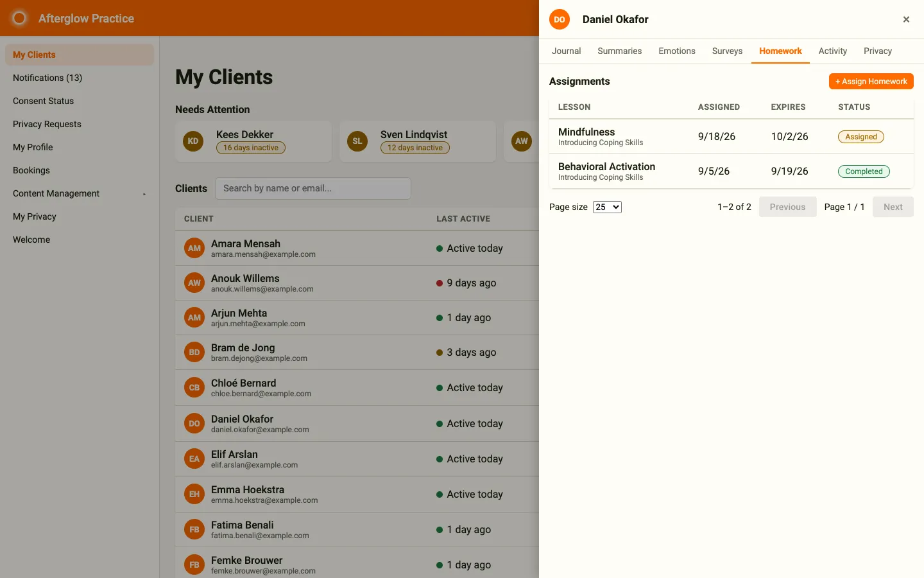Viewport: 924px width, 578px height.
Task: Click the Afterglow Practice title text
Action: 86,19
